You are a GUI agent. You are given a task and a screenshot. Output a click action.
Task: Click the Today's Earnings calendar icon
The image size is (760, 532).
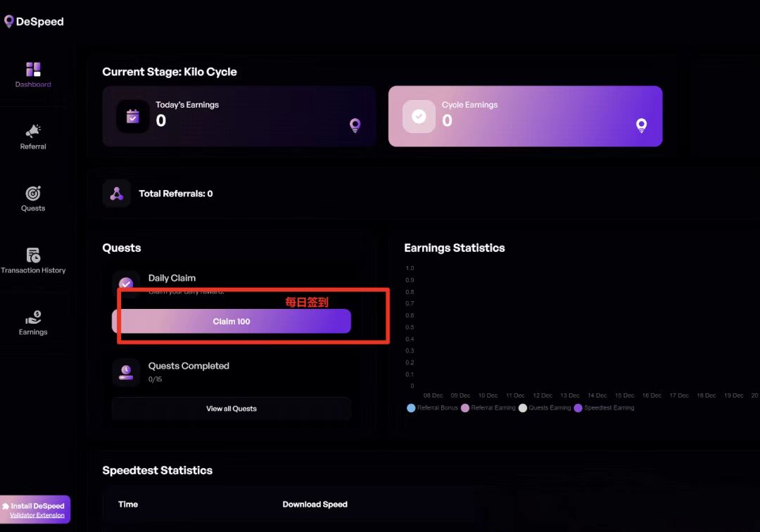click(x=133, y=116)
